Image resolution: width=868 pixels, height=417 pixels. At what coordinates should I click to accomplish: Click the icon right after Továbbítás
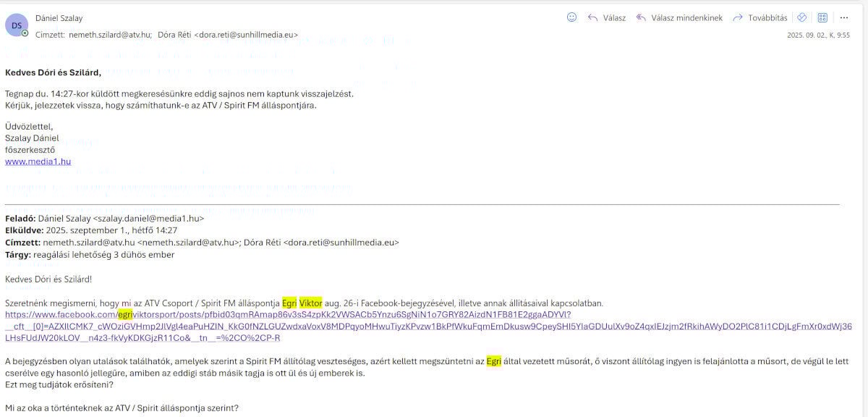pos(801,18)
